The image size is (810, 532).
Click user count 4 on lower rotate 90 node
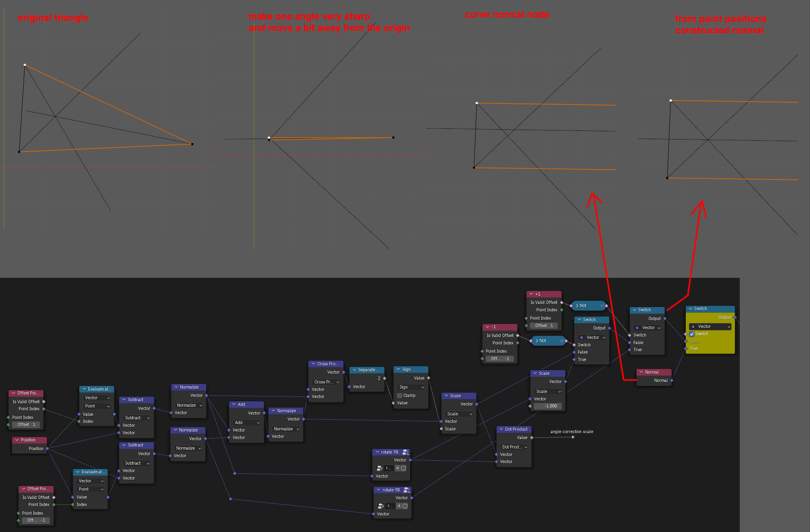tap(399, 506)
